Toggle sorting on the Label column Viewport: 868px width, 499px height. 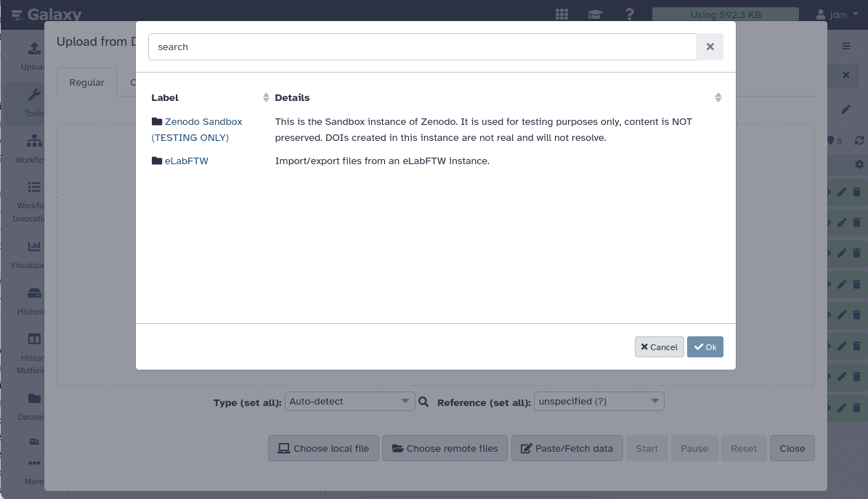tap(266, 97)
